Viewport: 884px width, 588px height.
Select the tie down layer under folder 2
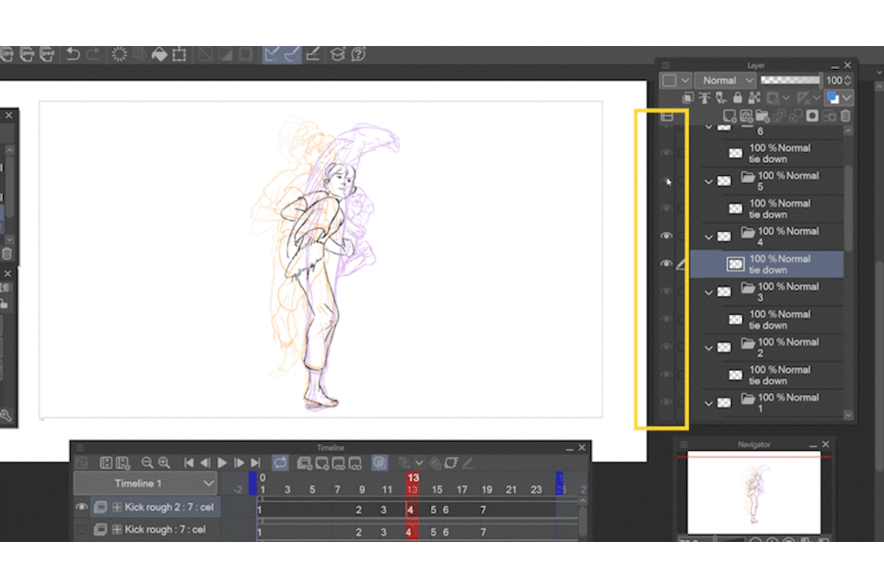(x=778, y=375)
